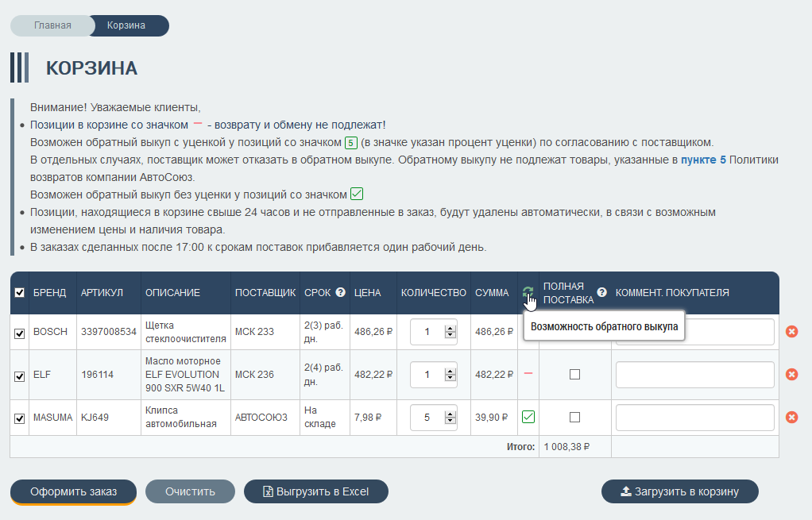Click the comment field for BOSCH row
Image resolution: width=812 pixels, height=520 pixels.
coord(694,332)
